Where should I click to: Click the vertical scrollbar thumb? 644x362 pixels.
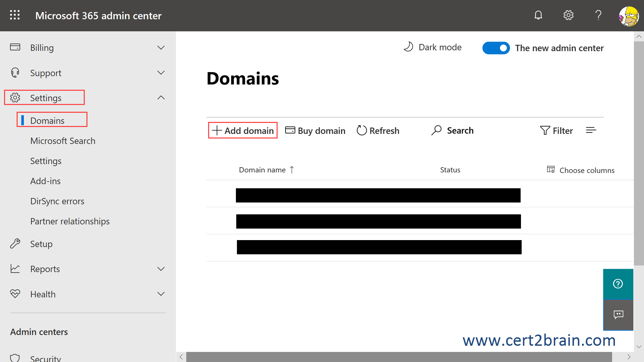pos(639,153)
